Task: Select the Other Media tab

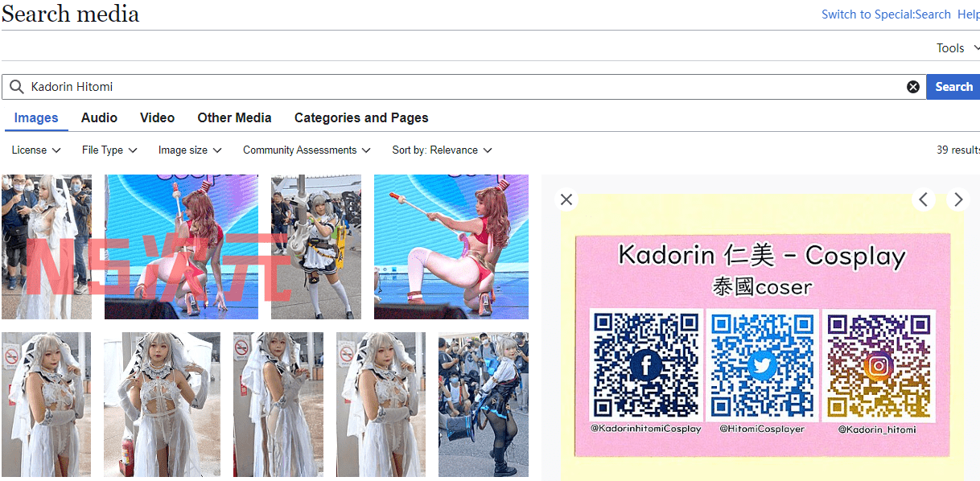Action: point(234,118)
